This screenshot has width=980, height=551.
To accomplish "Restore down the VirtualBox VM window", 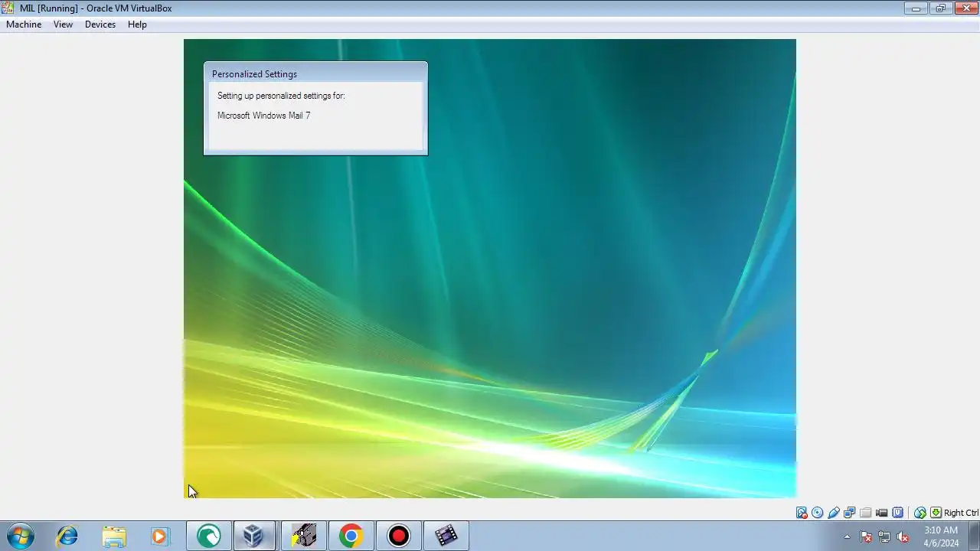I will pyautogui.click(x=940, y=8).
